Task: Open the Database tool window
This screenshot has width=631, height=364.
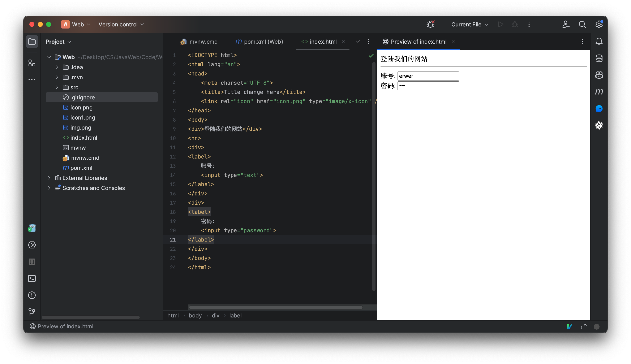Action: (x=599, y=58)
